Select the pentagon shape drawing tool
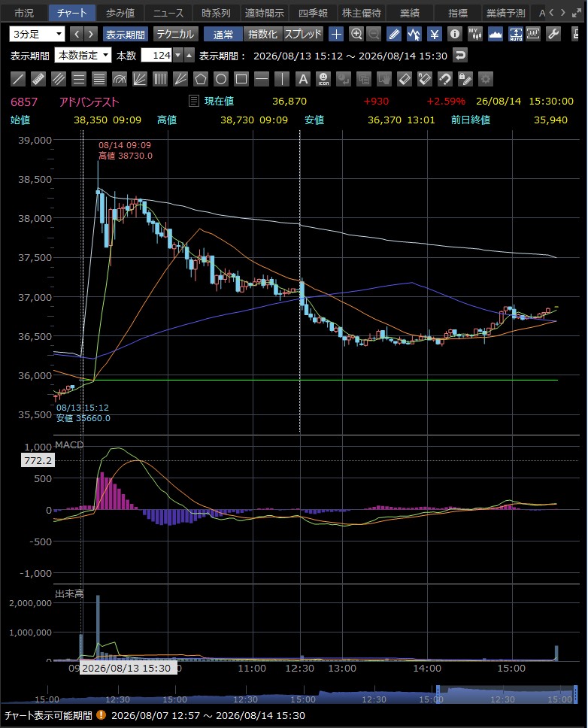The image size is (588, 728). (201, 79)
